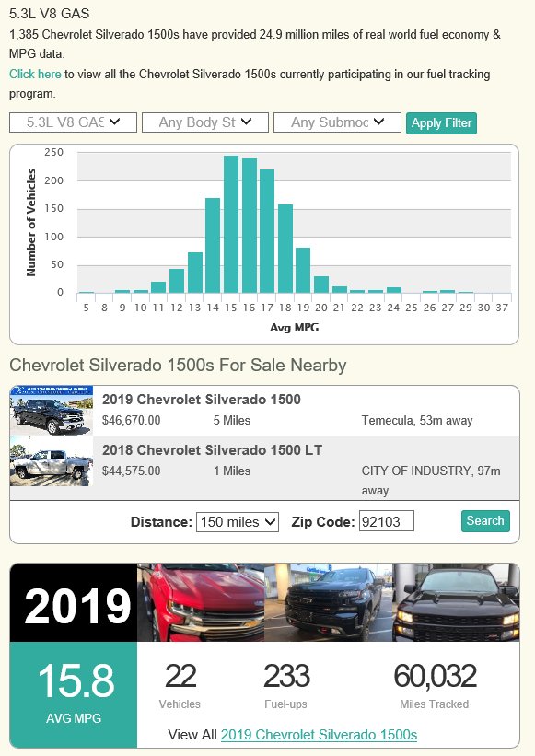Focus the Zip Code field showing 92103
Screen dimensions: 535x756
[386, 521]
